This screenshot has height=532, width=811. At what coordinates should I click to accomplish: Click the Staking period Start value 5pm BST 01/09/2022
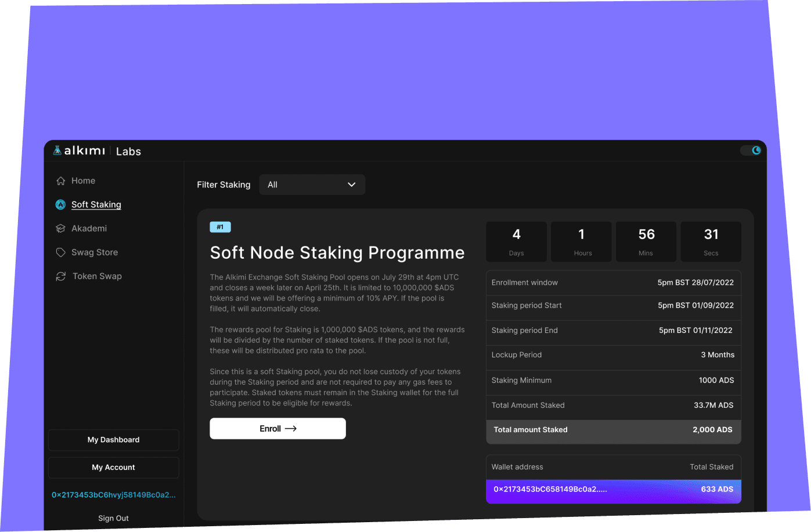pyautogui.click(x=695, y=305)
